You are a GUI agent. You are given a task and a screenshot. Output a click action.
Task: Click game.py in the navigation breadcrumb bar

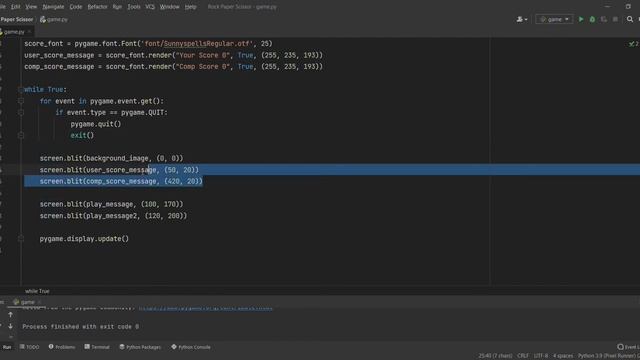point(54,19)
